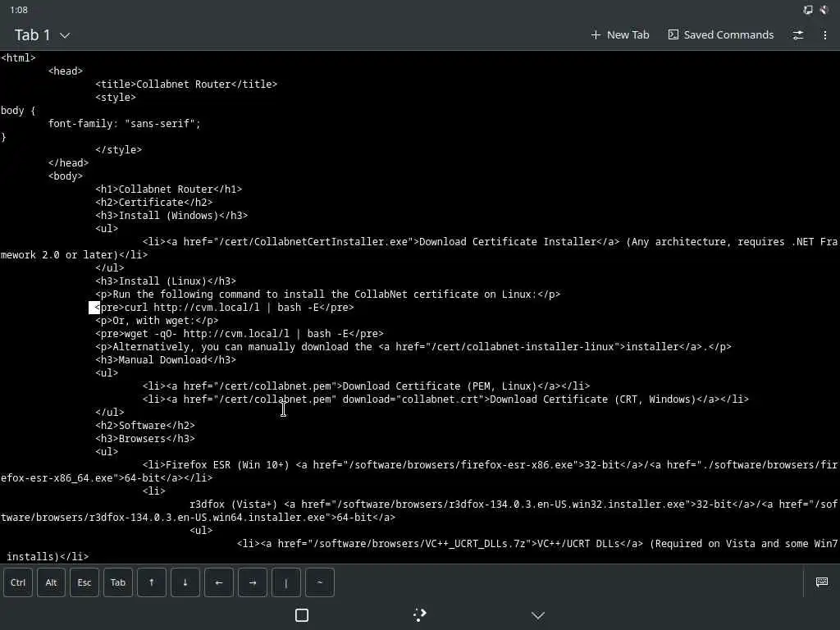840x630 pixels.
Task: Click the text "r3dfox (Vista+)"
Action: pos(234,504)
